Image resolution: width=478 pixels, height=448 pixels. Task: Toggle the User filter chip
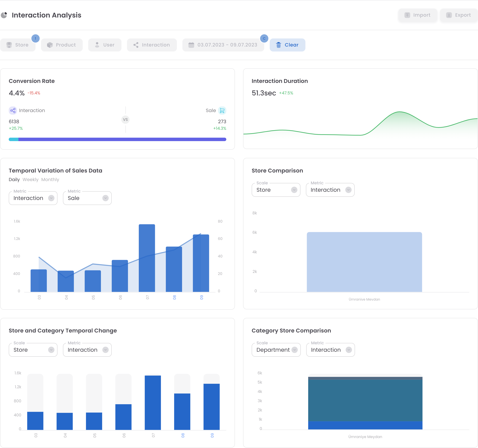pyautogui.click(x=105, y=45)
